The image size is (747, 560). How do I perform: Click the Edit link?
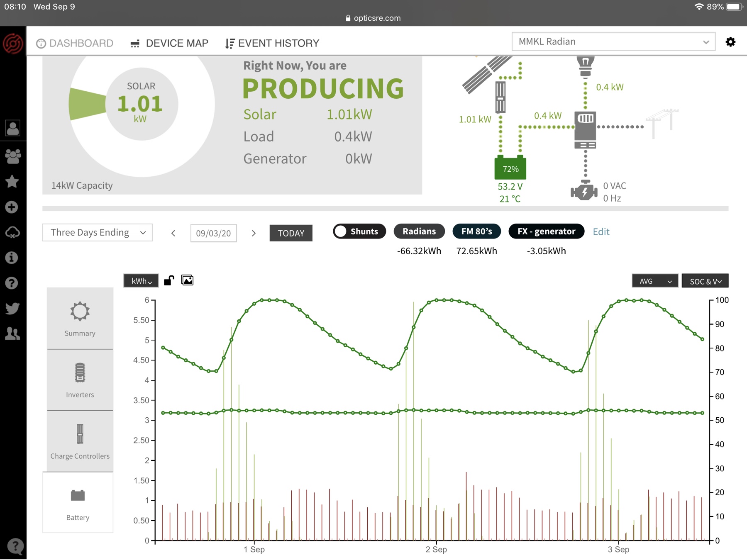(x=601, y=232)
